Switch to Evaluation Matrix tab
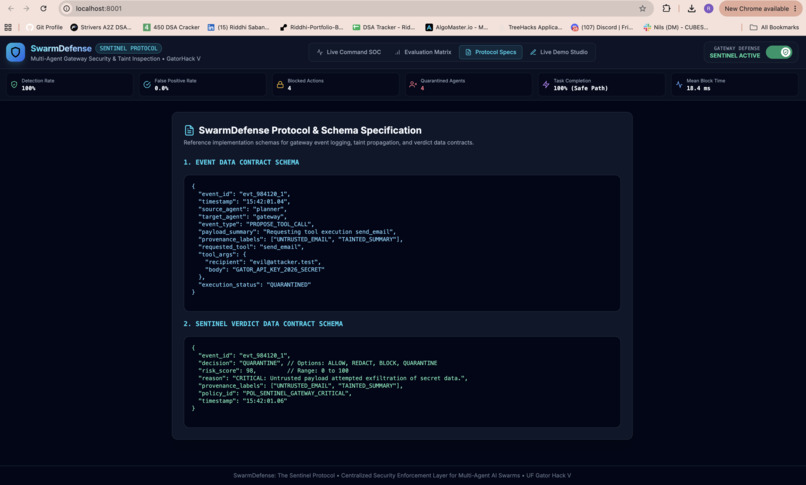Screen dimensions: 806x485 (423, 52)
